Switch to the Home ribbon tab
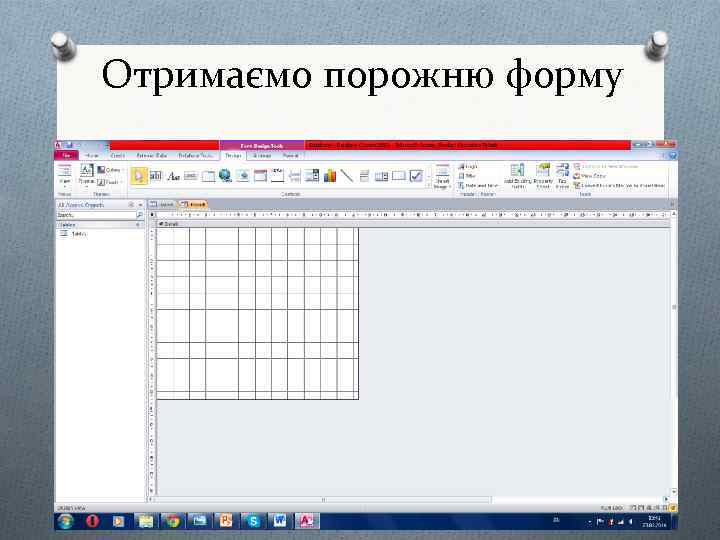 point(92,156)
